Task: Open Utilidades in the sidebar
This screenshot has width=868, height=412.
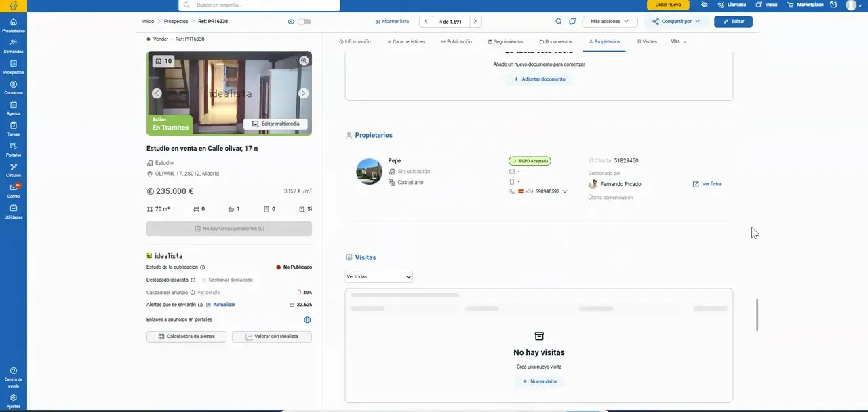Action: (14, 211)
